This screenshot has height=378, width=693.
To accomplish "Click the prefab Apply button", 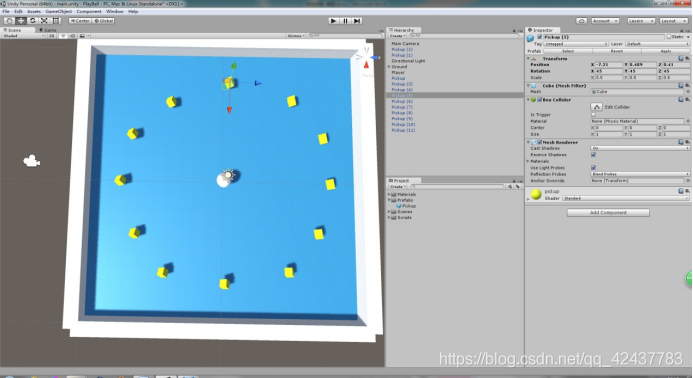I will pyautogui.click(x=666, y=51).
